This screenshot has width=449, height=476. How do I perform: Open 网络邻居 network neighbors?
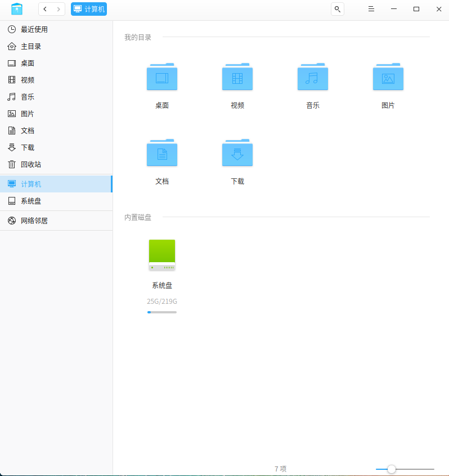(56, 221)
